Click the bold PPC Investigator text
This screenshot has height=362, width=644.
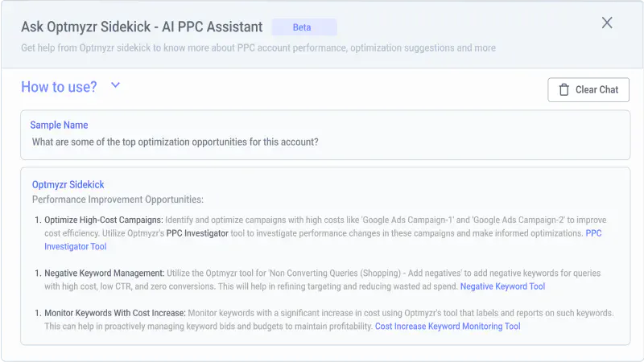[197, 233]
